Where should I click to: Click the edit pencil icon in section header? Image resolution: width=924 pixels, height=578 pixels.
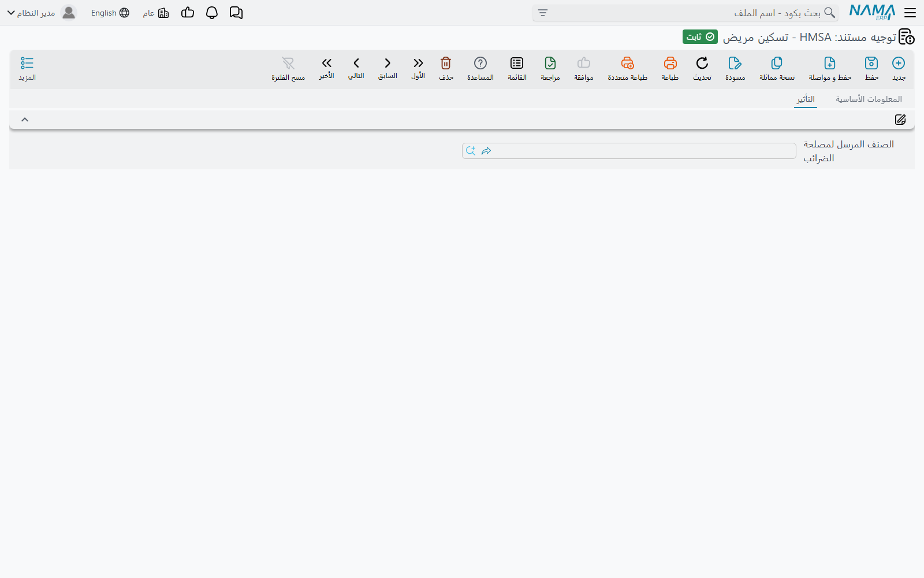pyautogui.click(x=900, y=120)
